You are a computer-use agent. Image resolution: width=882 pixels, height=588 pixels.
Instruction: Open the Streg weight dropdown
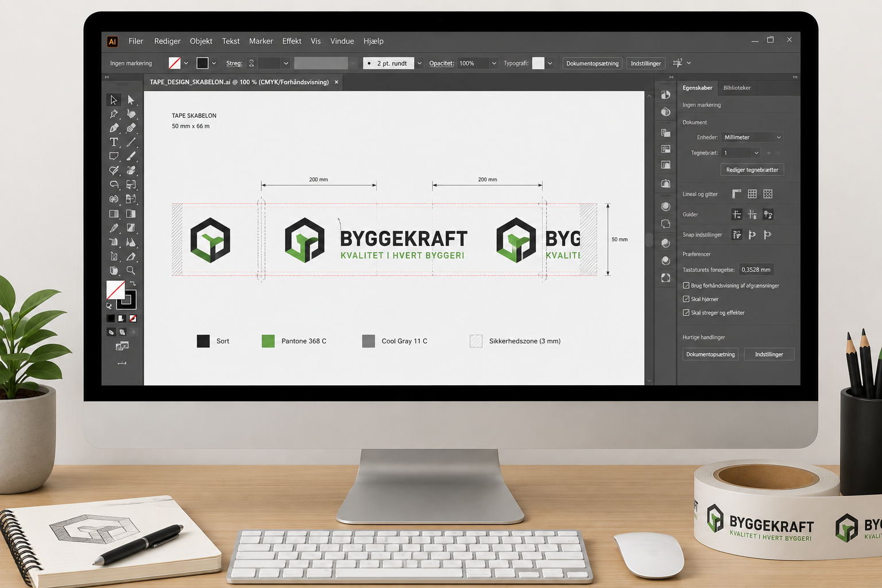[x=286, y=63]
